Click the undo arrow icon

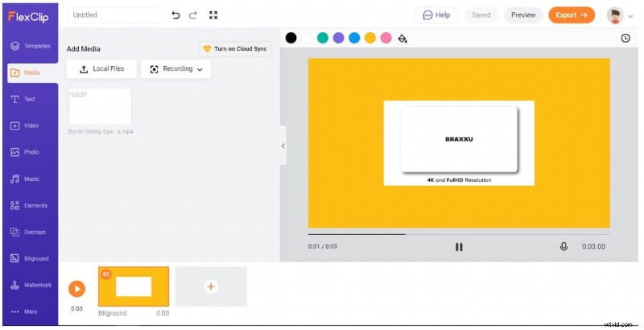(x=175, y=15)
